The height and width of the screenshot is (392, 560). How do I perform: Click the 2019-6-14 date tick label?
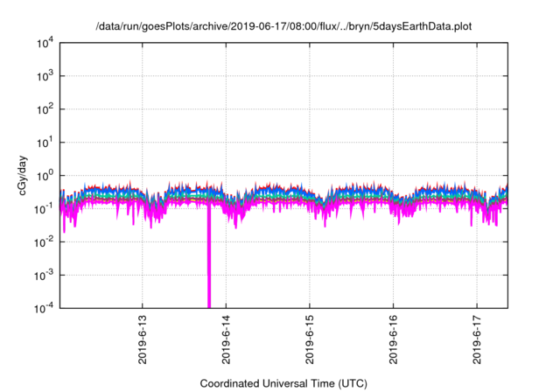point(226,339)
